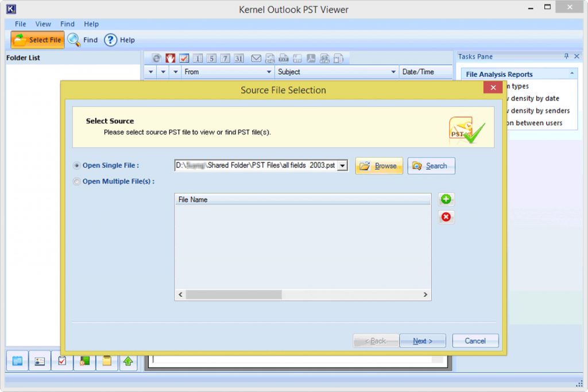Click the red remove file icon
The height and width of the screenshot is (392, 588).
tap(446, 216)
